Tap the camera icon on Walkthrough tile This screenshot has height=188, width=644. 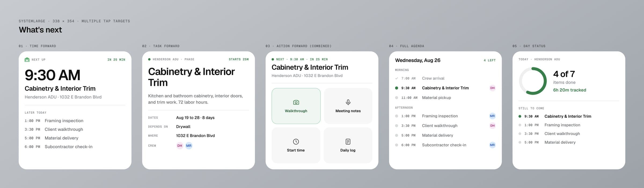pos(296,102)
